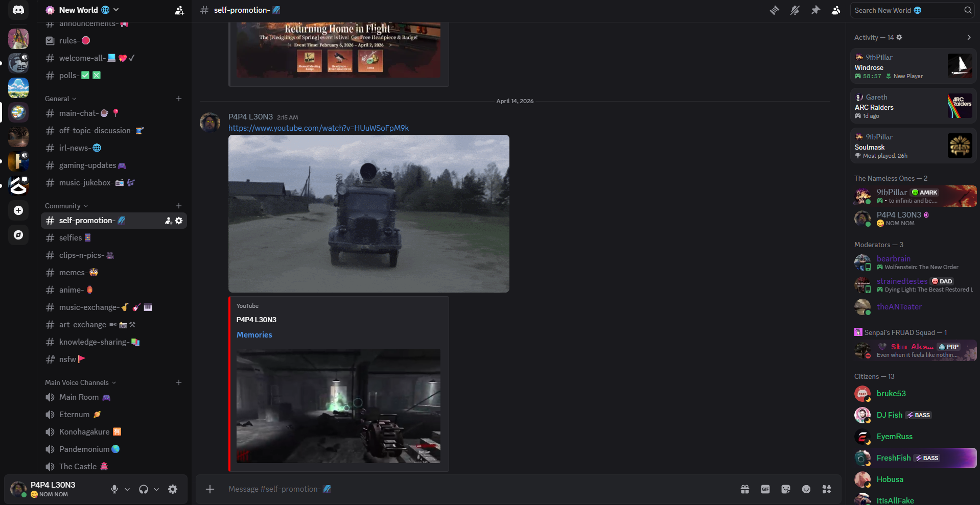980x505 pixels.
Task: Switch to the selfies channel
Action: (114, 238)
